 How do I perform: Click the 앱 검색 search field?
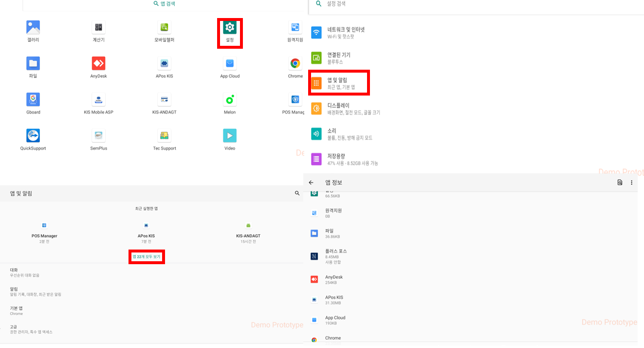(164, 4)
